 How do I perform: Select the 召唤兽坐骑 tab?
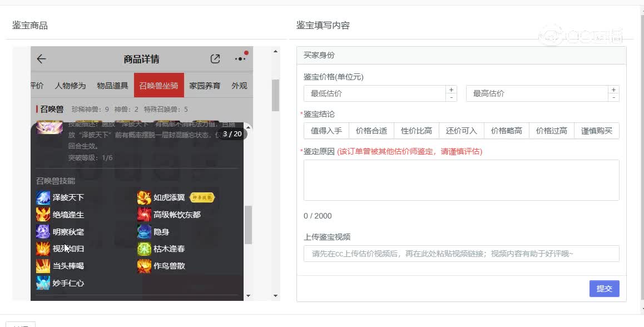[159, 86]
